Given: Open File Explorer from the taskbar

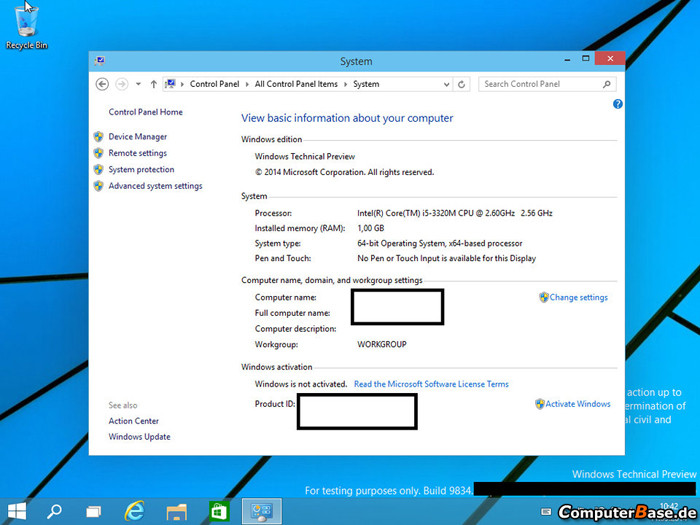Looking at the screenshot, I should click(177, 511).
